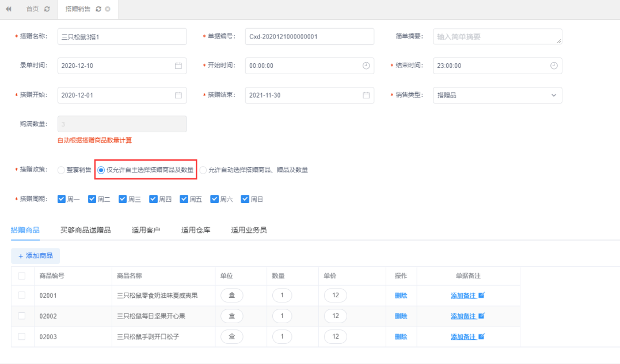Click the edit icon beside 添加备注 for 02001

(x=482, y=295)
